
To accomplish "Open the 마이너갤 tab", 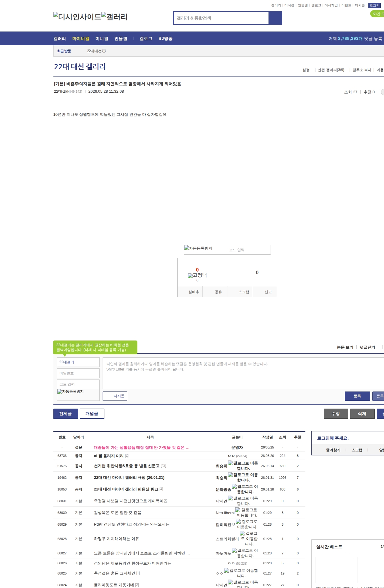I will [x=81, y=38].
